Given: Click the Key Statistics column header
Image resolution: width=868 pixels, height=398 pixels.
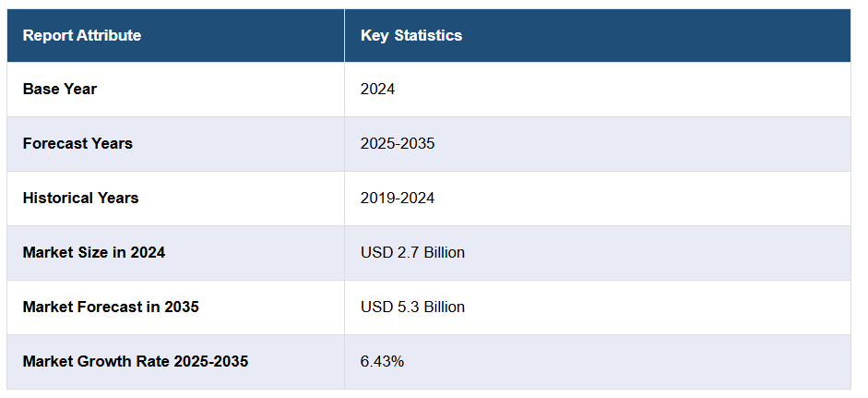Looking at the screenshot, I should tap(411, 36).
